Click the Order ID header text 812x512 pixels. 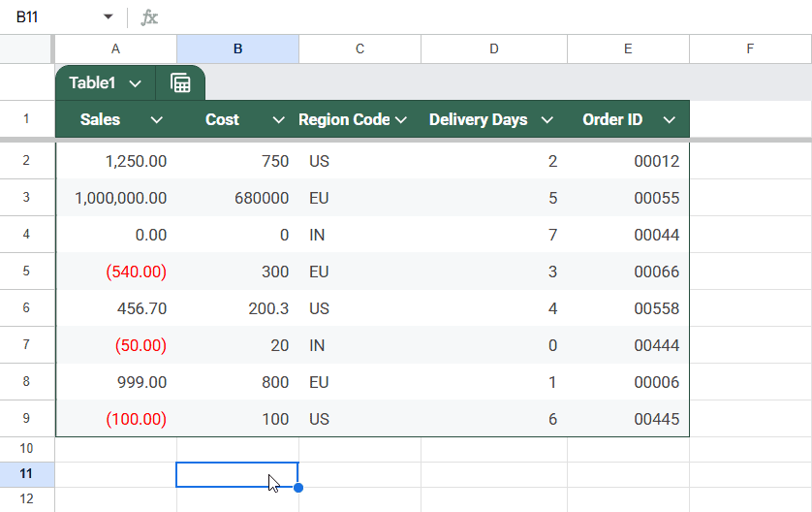point(612,119)
